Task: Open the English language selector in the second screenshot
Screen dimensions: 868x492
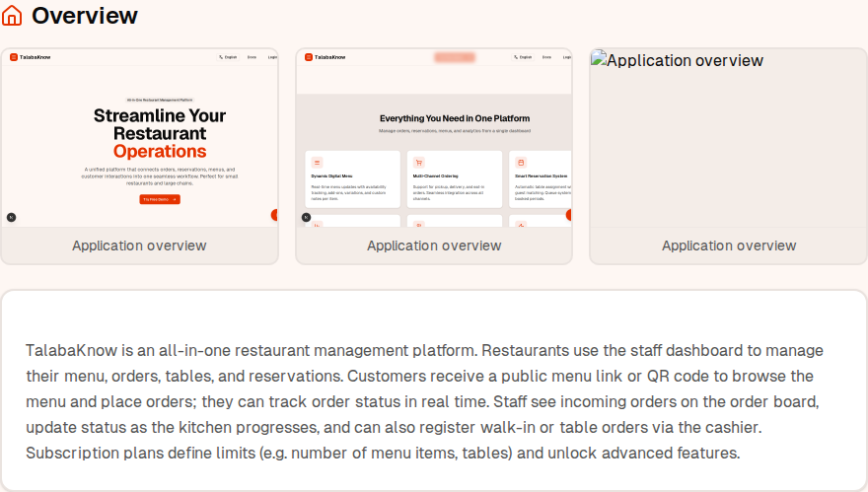Action: [x=524, y=57]
